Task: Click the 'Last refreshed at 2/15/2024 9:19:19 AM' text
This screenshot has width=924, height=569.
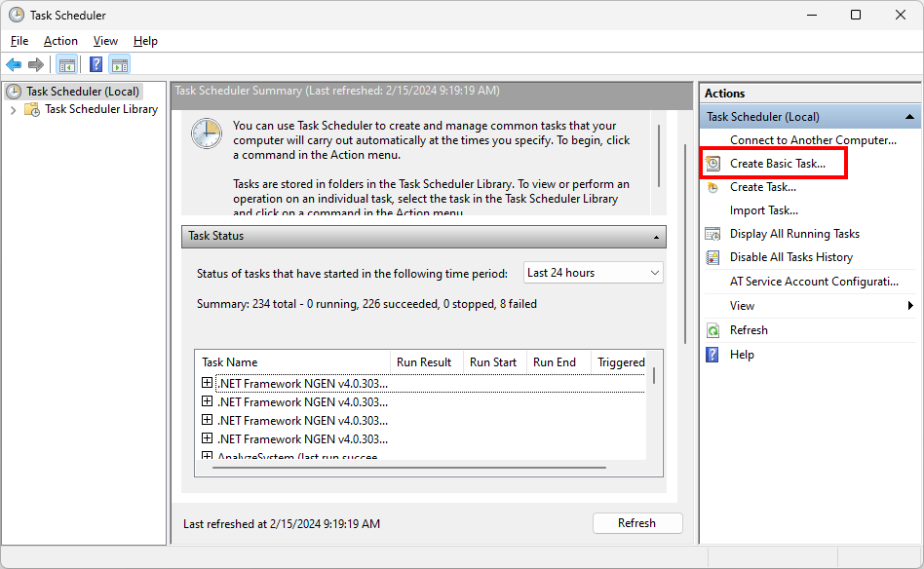Action: tap(282, 523)
